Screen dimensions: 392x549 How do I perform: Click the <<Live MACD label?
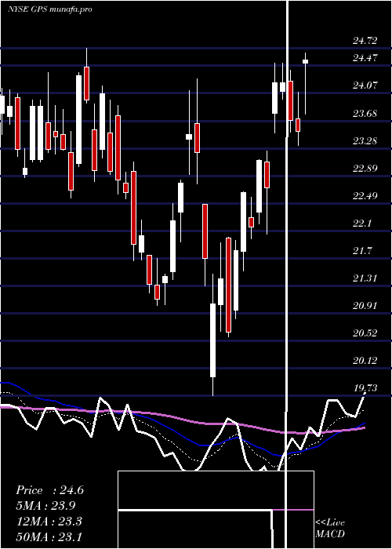click(x=330, y=528)
